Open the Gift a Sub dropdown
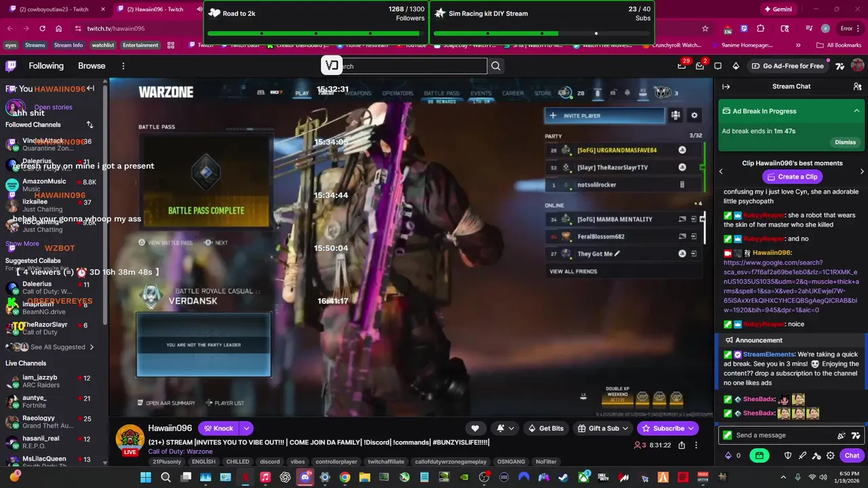Image resolution: width=868 pixels, height=488 pixels. (x=604, y=428)
